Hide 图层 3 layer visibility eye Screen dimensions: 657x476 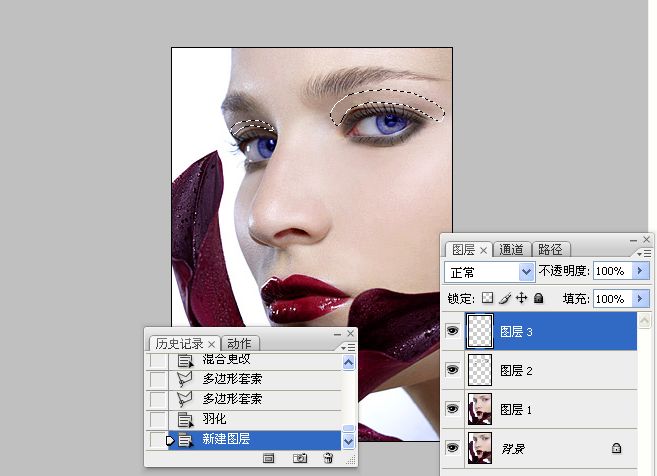click(x=452, y=331)
